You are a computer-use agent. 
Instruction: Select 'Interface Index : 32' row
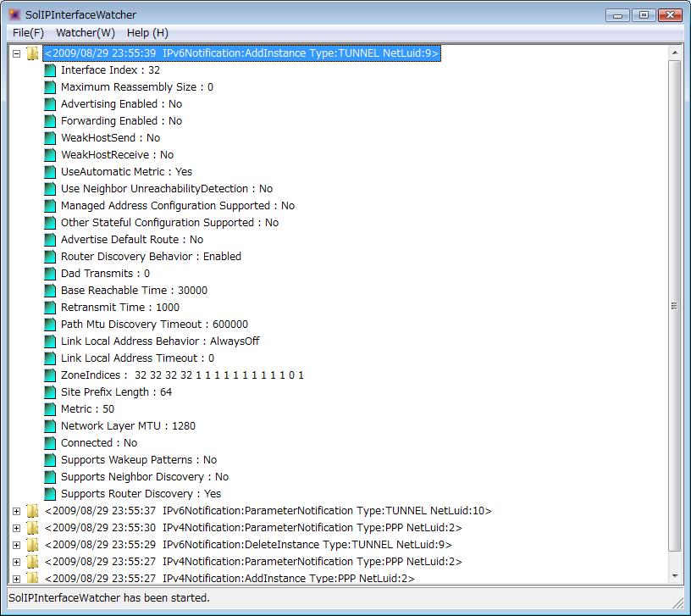point(110,70)
